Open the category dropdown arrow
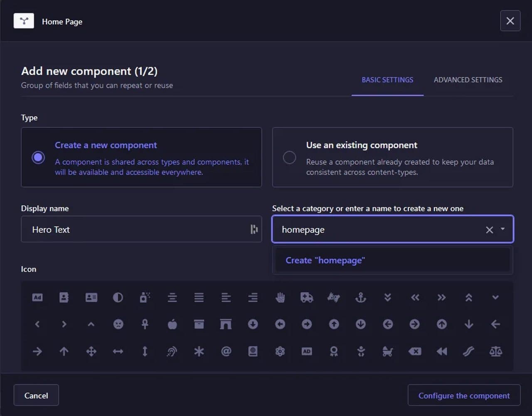This screenshot has height=416, width=532. point(503,229)
